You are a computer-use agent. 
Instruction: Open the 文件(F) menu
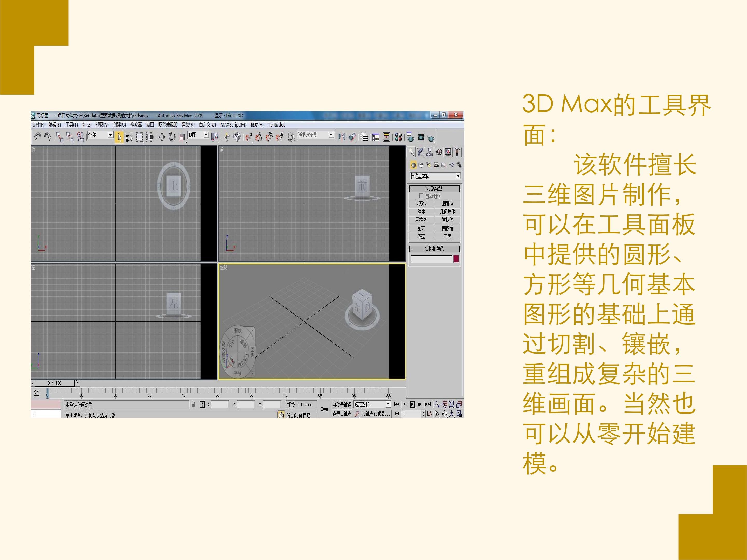tap(38, 124)
